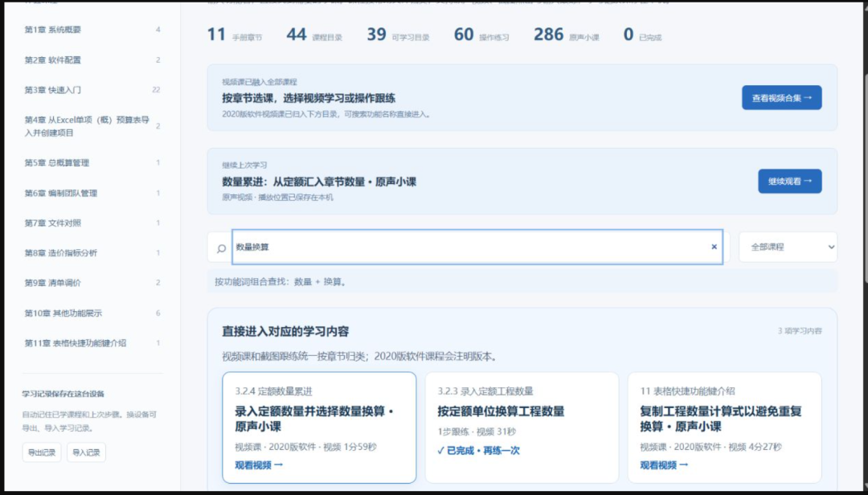The height and width of the screenshot is (495, 868).
Task: Click the 1步跟练·视频 31秒 text
Action: 477,432
